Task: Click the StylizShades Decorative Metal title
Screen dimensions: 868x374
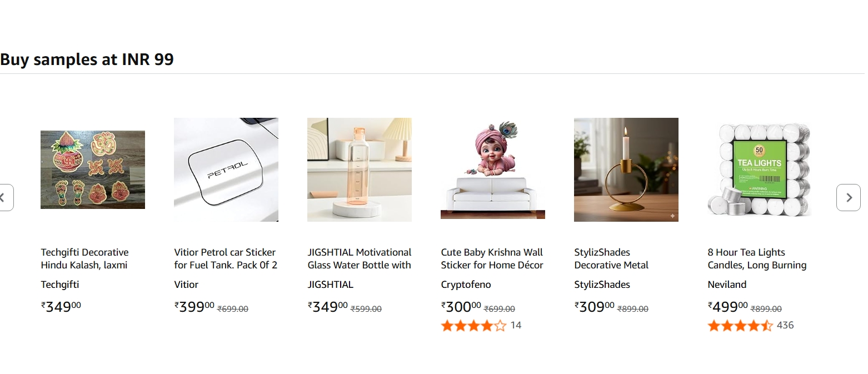Action: click(x=611, y=258)
